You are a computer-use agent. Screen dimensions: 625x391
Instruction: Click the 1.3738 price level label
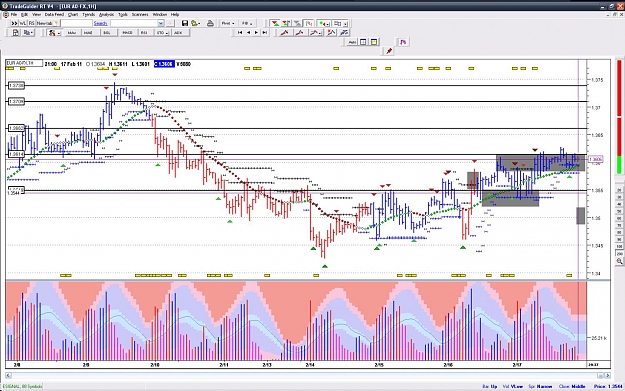[x=16, y=86]
